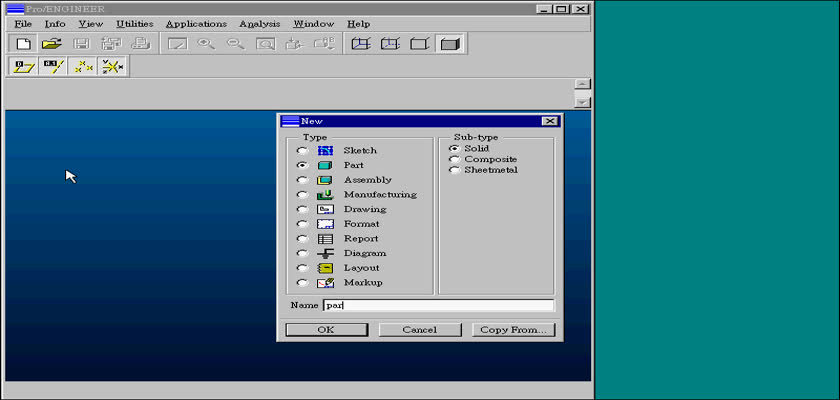
Task: Toggle datum axes display icon
Action: pyautogui.click(x=53, y=67)
